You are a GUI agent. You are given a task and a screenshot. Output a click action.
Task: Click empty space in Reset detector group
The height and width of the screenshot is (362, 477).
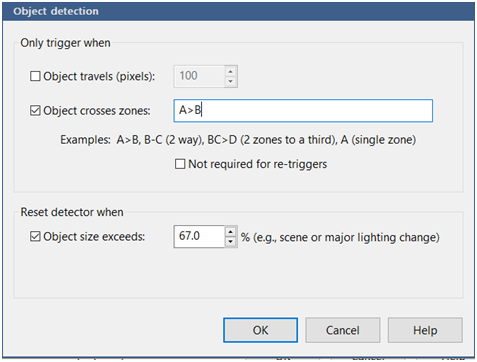238,273
